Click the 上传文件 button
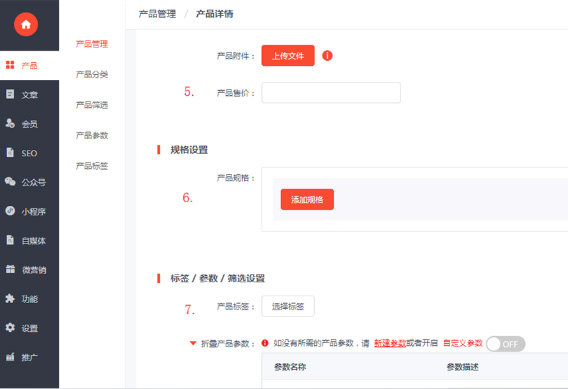The width and height of the screenshot is (568, 389). click(288, 55)
